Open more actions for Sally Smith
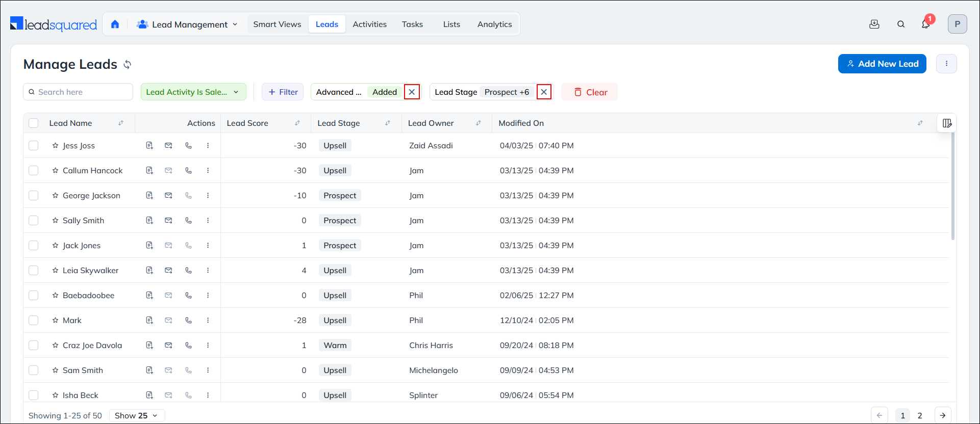 click(x=208, y=221)
